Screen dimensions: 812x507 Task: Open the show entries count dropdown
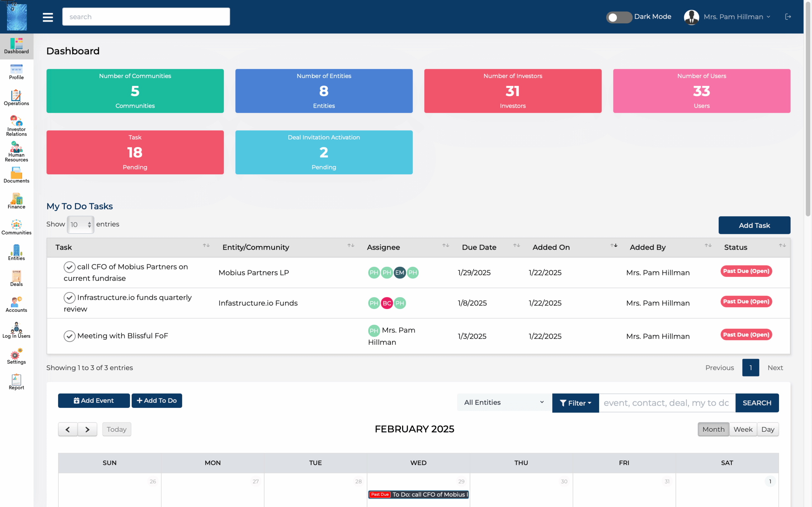click(x=81, y=225)
